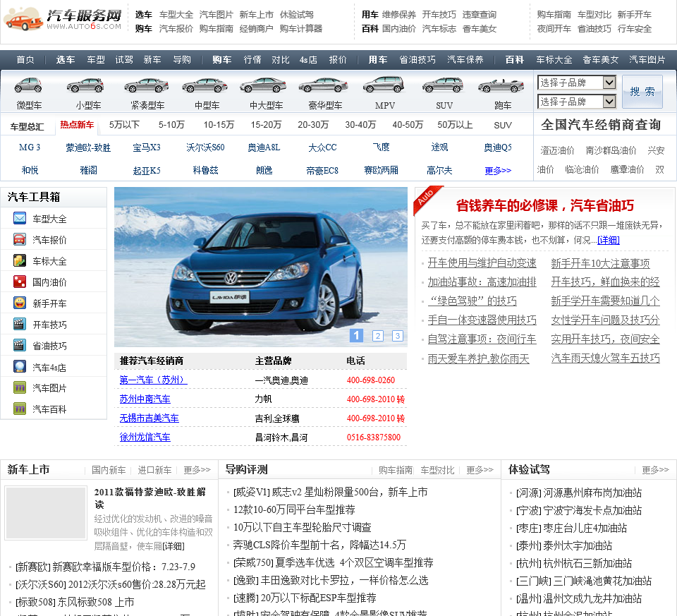The height and width of the screenshot is (616, 677).
Task: Open 12款10-60万同平台车型推荐 article
Action: [294, 509]
